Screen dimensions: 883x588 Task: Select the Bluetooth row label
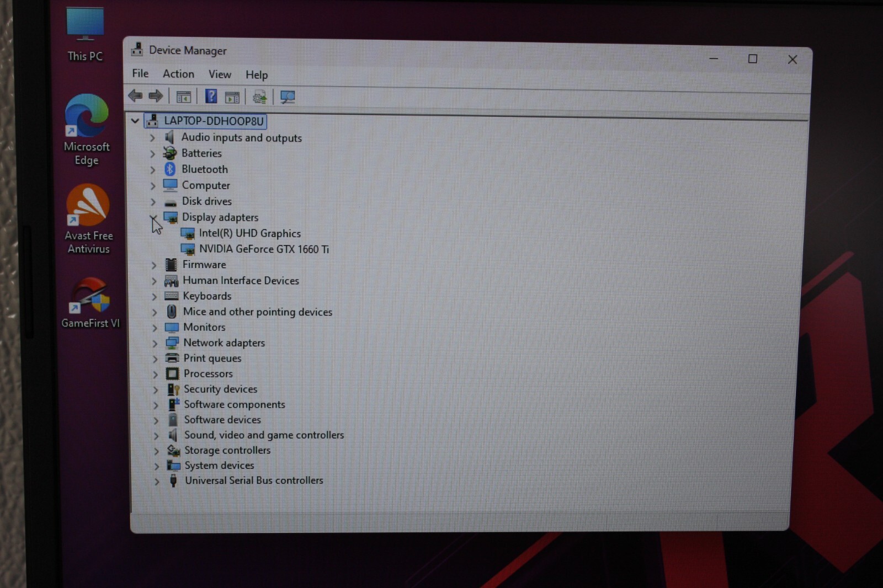(x=205, y=169)
